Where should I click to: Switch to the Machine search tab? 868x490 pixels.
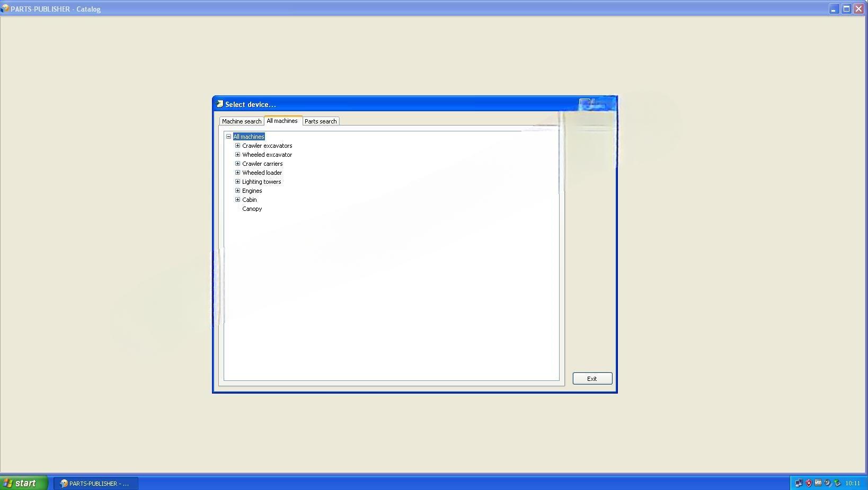[241, 121]
